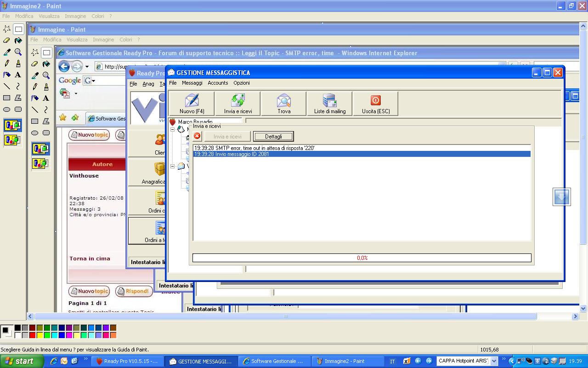Select the Line tool in outer Paint toolbox
Image resolution: width=588 pixels, height=368 pixels.
[7, 86]
